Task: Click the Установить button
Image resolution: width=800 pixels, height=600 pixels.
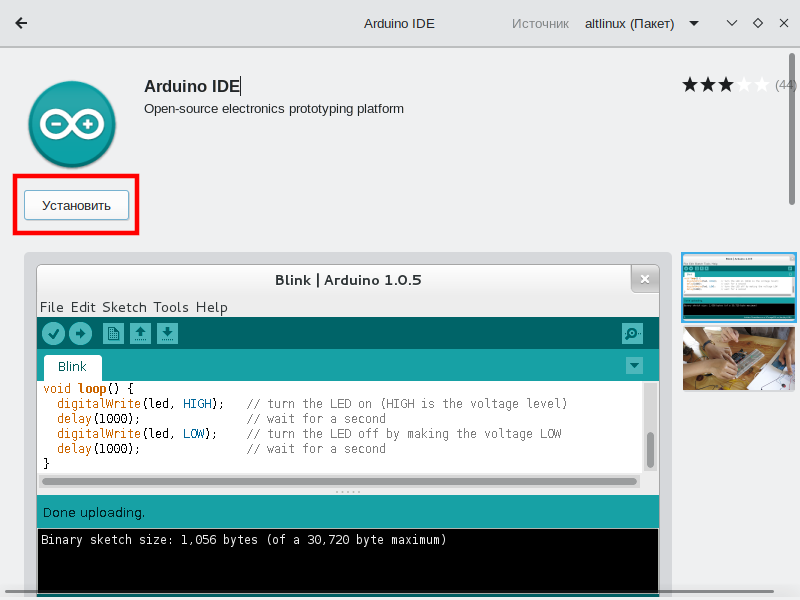Action: click(77, 205)
